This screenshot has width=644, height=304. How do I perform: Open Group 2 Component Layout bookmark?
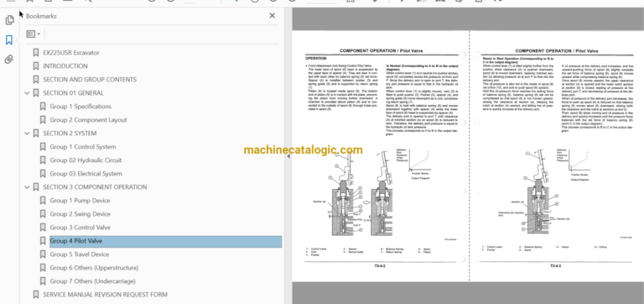point(88,120)
